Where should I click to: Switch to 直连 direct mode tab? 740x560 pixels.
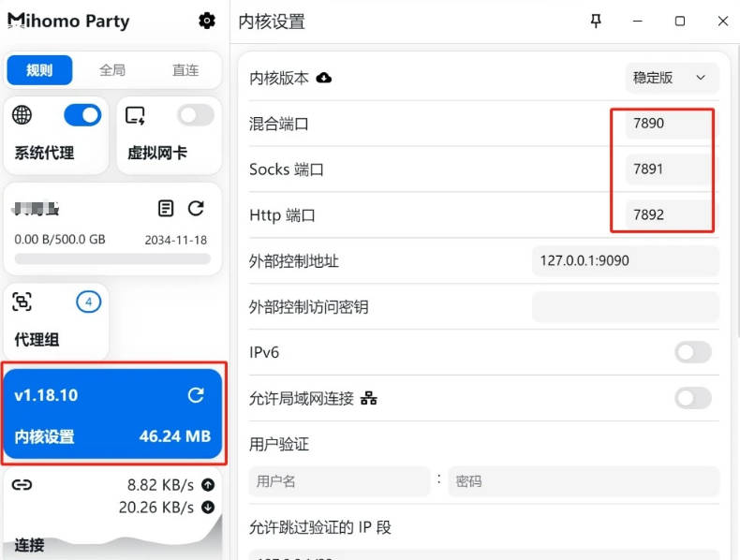(185, 70)
